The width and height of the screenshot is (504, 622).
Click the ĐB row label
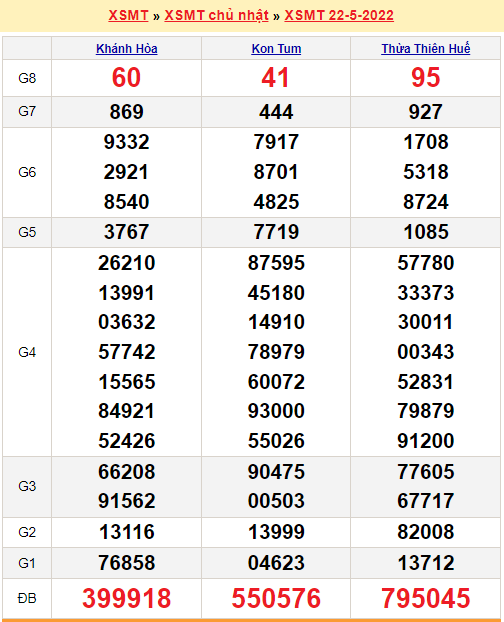[x=27, y=598]
